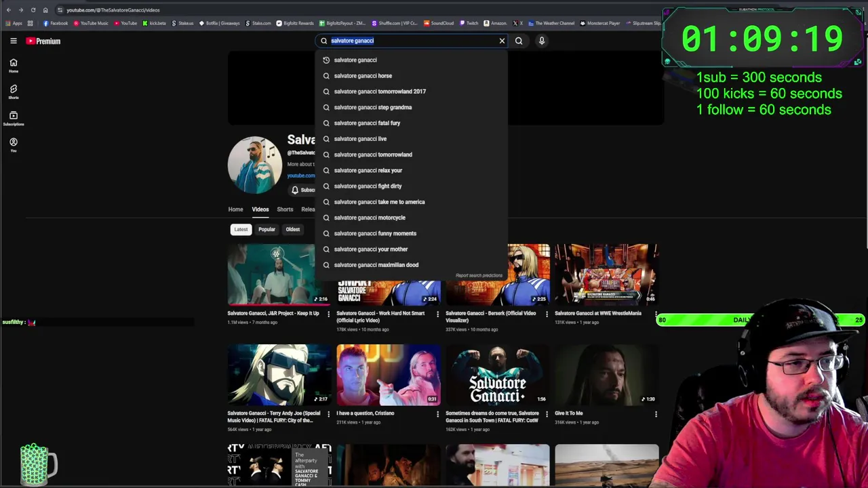Click the YouTube Premium logo
The width and height of the screenshot is (868, 488).
(x=43, y=41)
